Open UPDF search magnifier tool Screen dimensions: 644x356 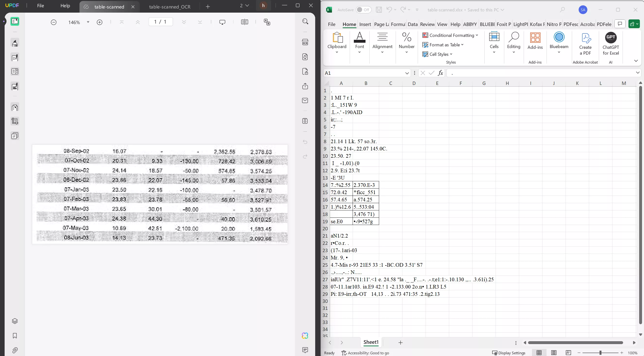point(305,21)
